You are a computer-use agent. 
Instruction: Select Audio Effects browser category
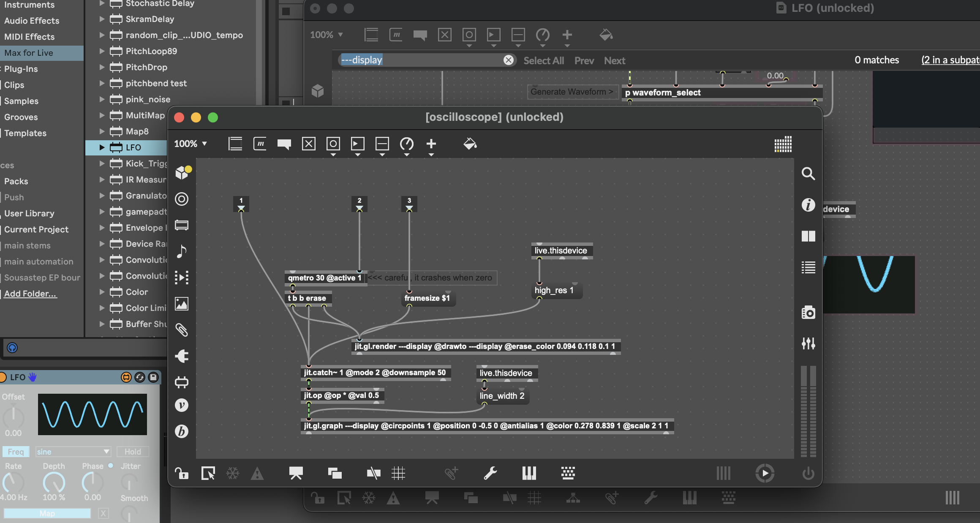pyautogui.click(x=32, y=21)
